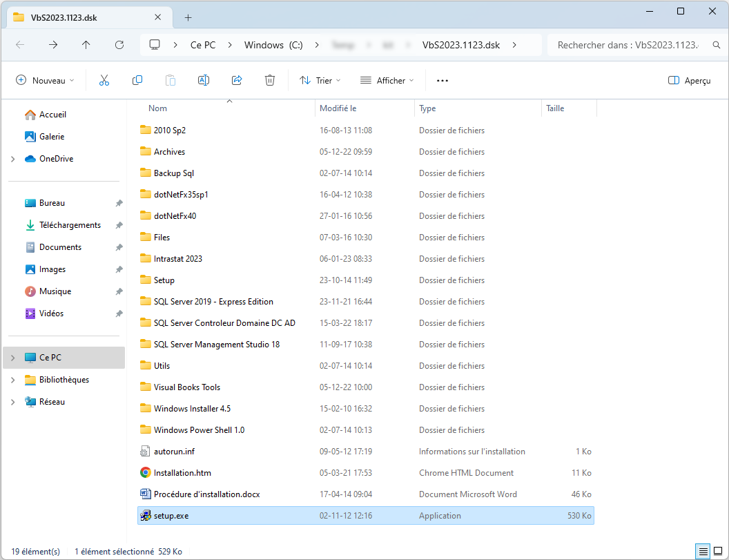
Task: Open the Nouveau dropdown menu
Action: point(45,81)
